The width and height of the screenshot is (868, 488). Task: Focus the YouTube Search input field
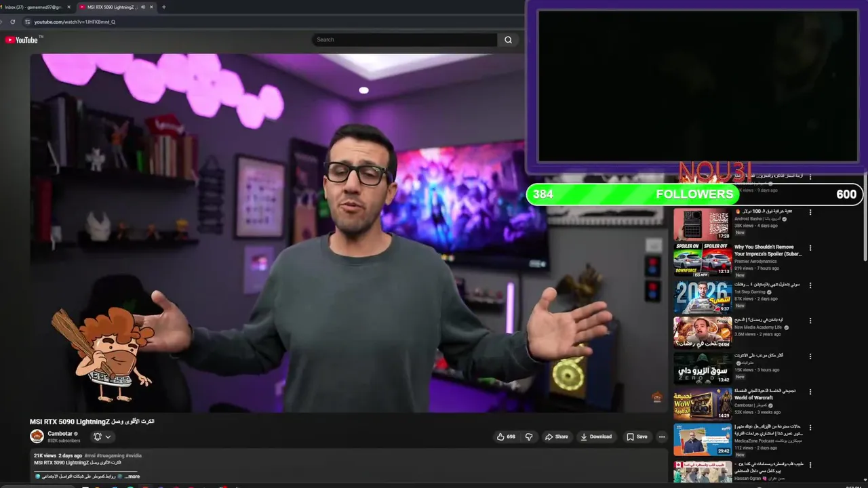(x=405, y=40)
